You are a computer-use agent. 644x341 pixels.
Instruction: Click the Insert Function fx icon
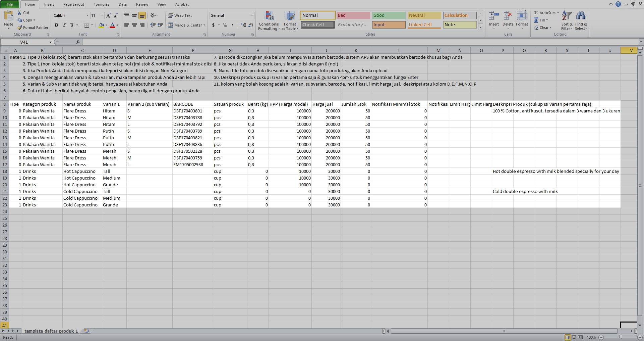tap(78, 42)
